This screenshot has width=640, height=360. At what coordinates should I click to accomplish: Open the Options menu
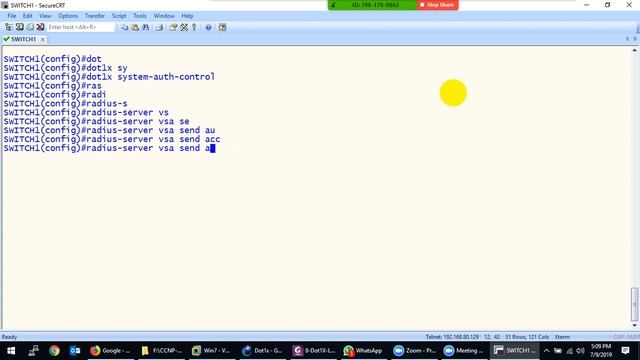pyautogui.click(x=68, y=16)
